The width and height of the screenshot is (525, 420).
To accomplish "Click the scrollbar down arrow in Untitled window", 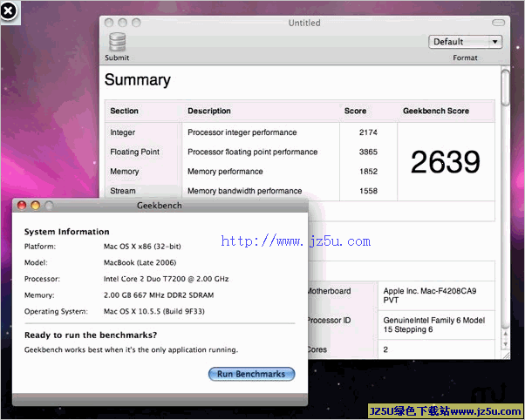I will (x=506, y=344).
